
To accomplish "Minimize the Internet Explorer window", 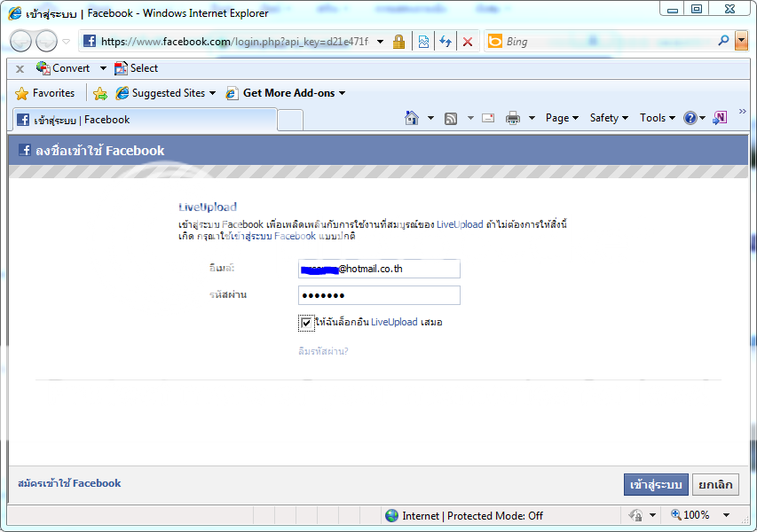I will (x=672, y=9).
